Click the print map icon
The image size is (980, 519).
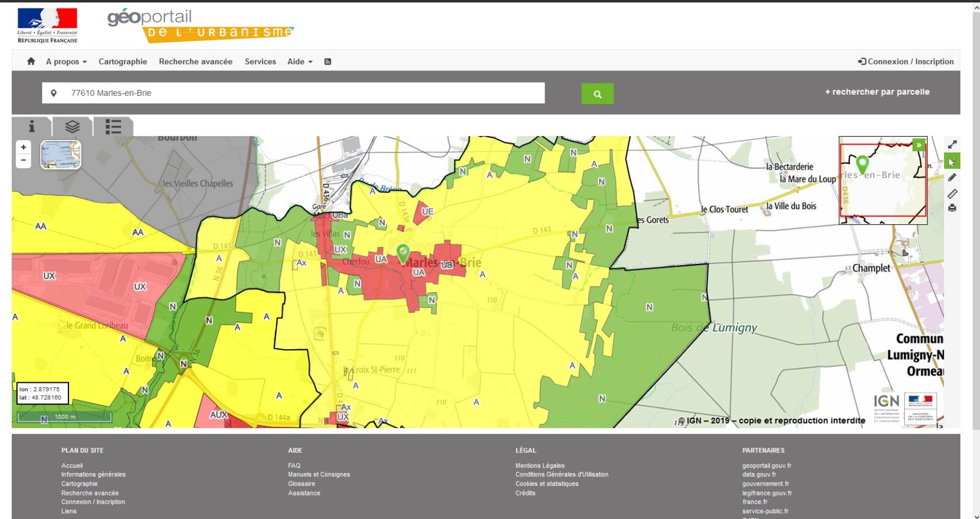pos(952,208)
